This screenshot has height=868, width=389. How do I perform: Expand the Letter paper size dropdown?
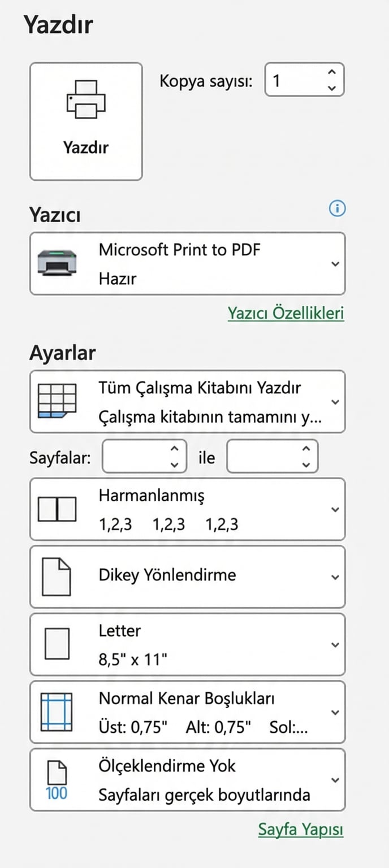tap(335, 644)
